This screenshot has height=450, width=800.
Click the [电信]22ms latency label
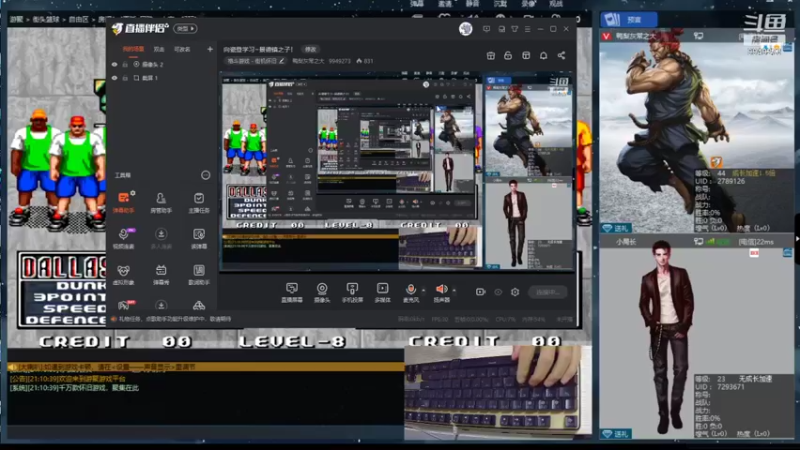click(756, 242)
